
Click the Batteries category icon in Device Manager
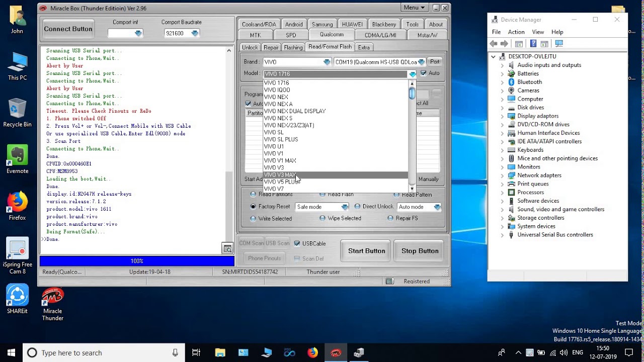coord(512,73)
